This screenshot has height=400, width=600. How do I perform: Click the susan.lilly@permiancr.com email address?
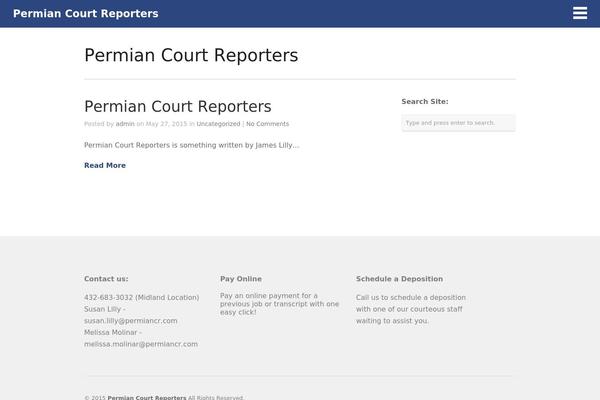130,321
